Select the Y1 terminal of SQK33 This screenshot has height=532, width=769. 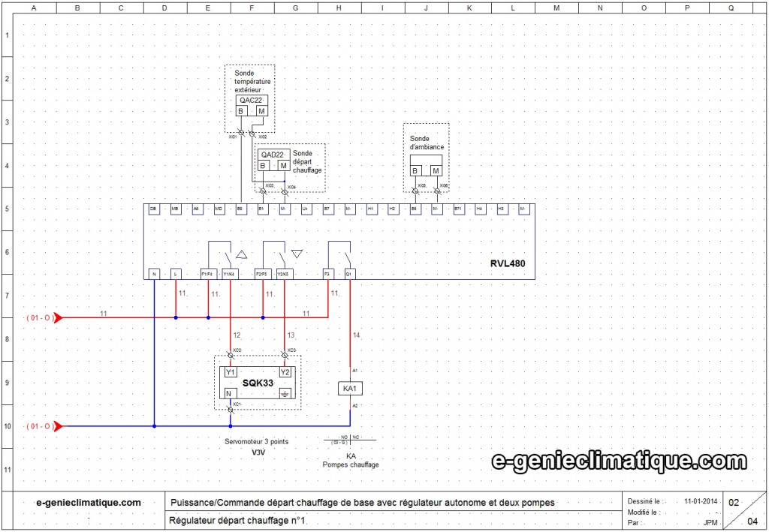[230, 372]
